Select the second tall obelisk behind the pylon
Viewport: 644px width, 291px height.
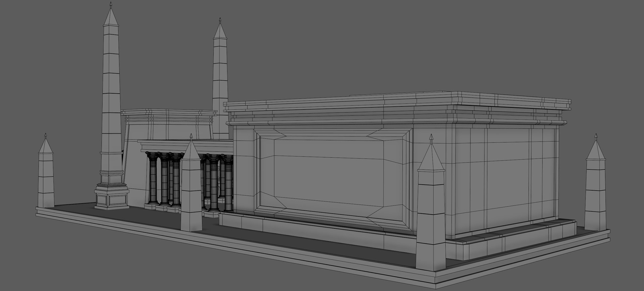[x=220, y=79]
